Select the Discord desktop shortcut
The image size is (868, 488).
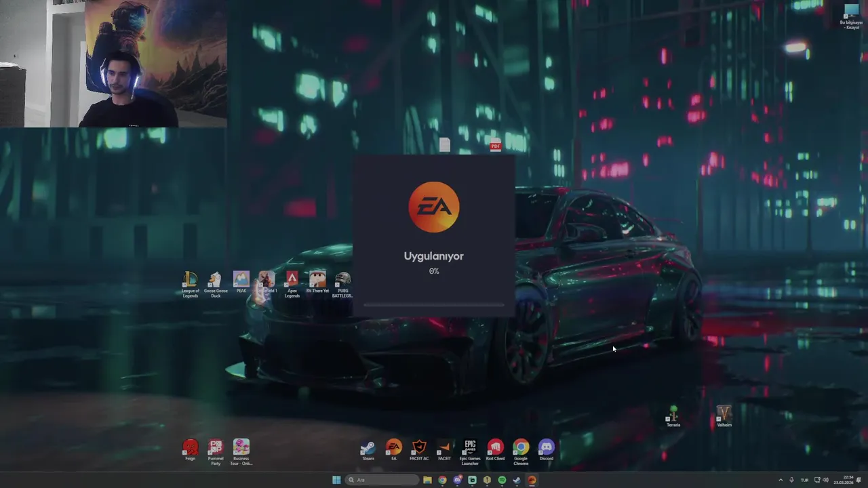point(546,450)
